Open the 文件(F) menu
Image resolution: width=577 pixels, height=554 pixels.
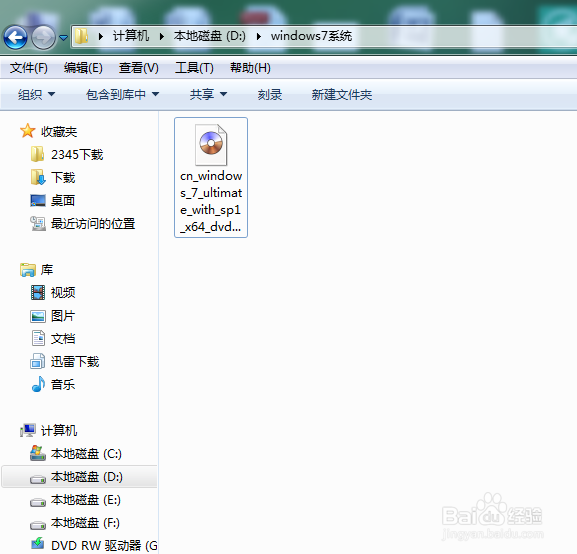[29, 68]
